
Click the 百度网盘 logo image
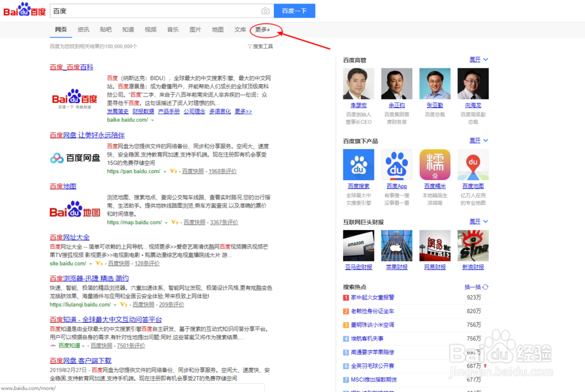(x=75, y=158)
